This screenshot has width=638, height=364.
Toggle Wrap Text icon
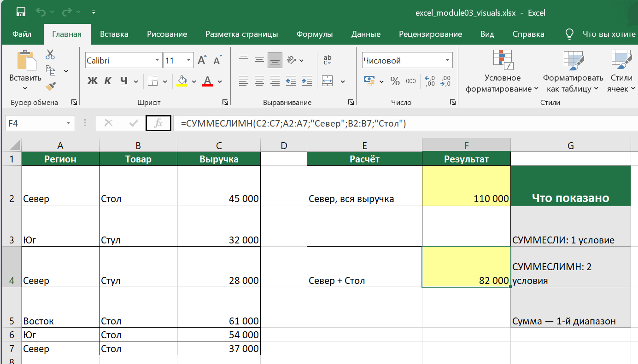pyautogui.click(x=328, y=60)
